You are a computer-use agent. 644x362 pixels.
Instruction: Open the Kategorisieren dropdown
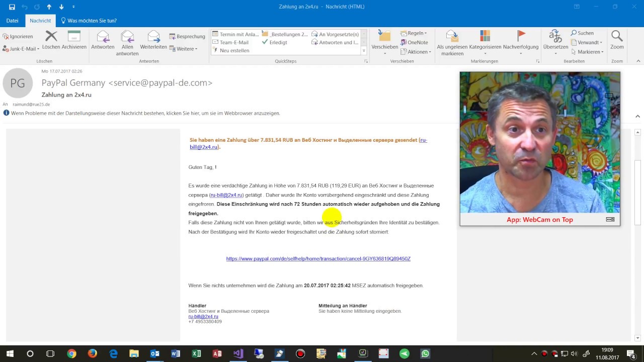coord(485,50)
